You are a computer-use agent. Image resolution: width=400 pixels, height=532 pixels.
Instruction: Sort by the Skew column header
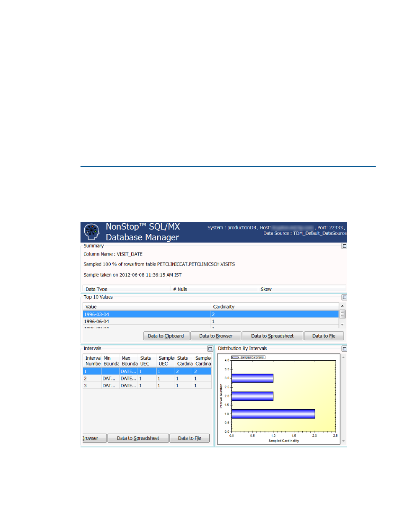tap(302, 289)
